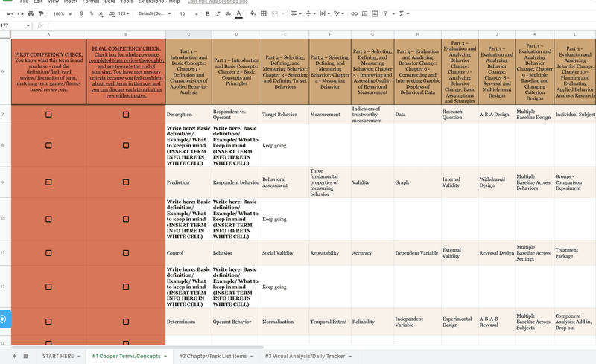The height and width of the screenshot is (364, 596).
Task: Print the spreadsheet
Action: [31, 13]
